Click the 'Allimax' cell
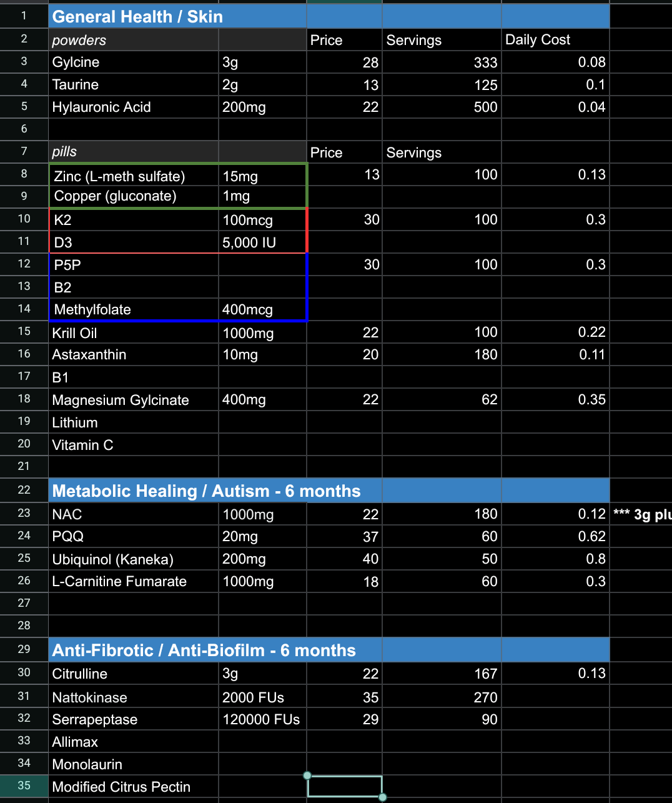This screenshot has height=803, width=672. 134,742
